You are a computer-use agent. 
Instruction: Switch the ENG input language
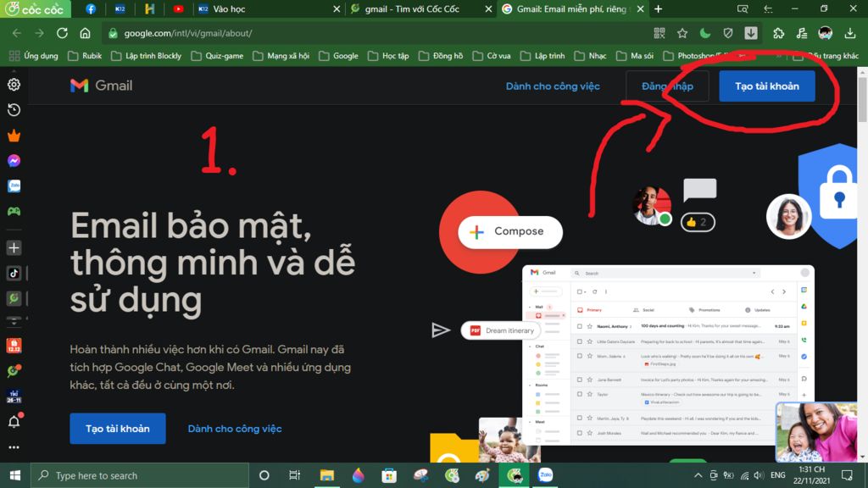778,475
